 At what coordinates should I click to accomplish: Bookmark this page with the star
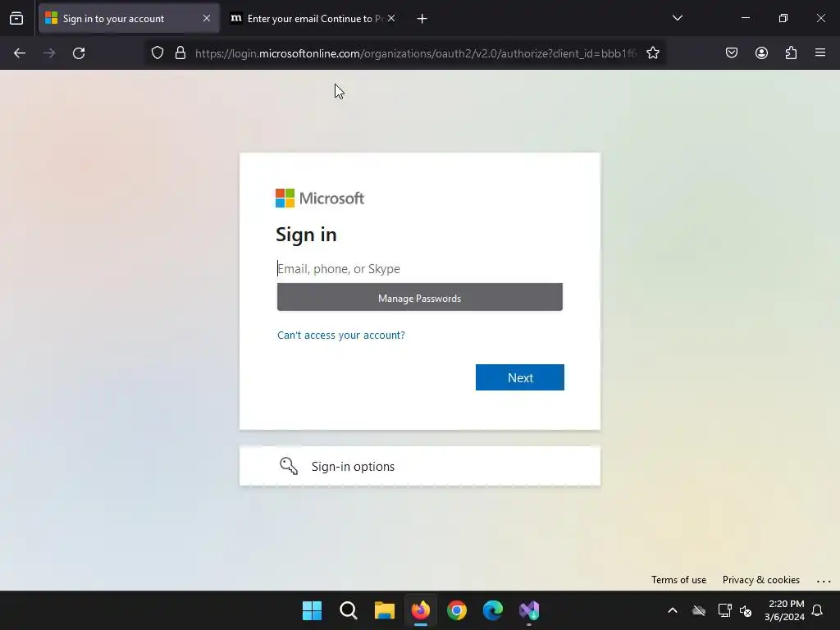point(652,53)
